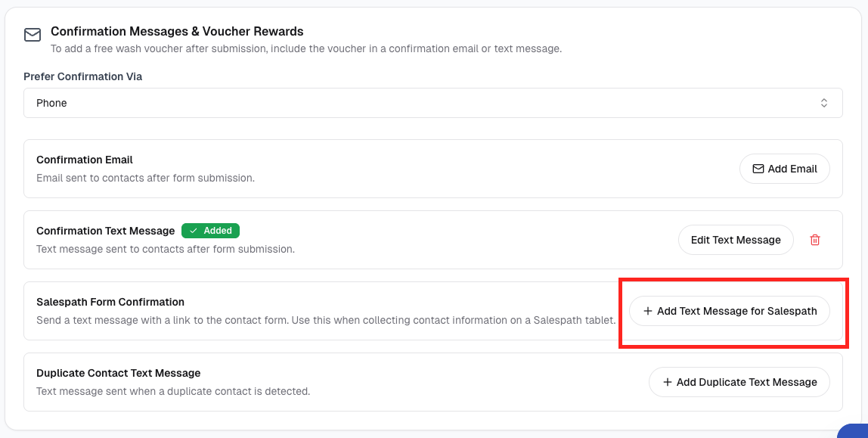Click the plus icon in Add Duplicate Text Message
Viewport: 868px width, 438px height.
pos(667,382)
